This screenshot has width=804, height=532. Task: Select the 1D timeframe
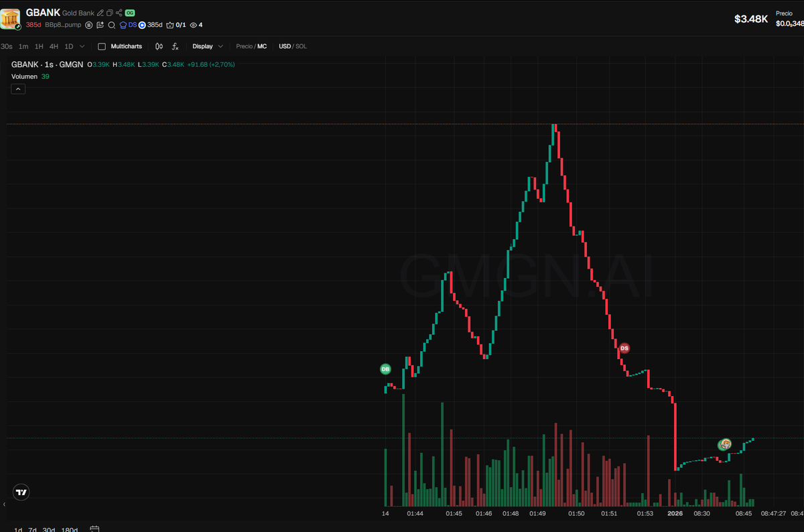(69, 46)
